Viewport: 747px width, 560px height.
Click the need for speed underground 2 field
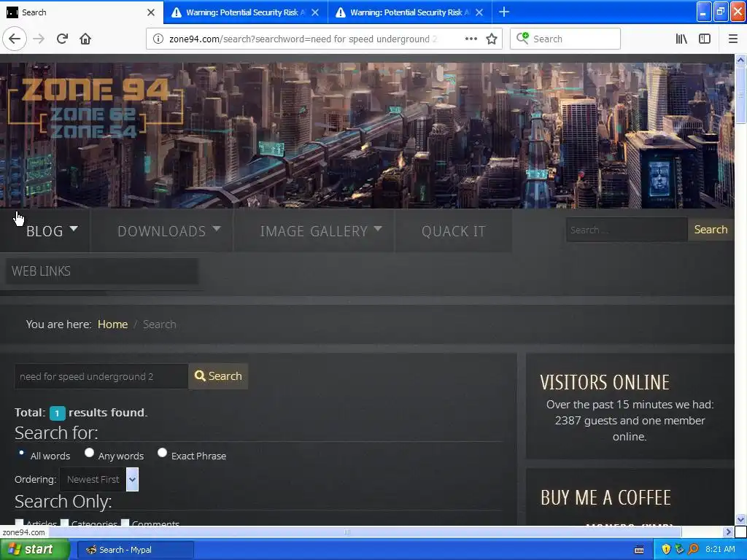(x=101, y=376)
